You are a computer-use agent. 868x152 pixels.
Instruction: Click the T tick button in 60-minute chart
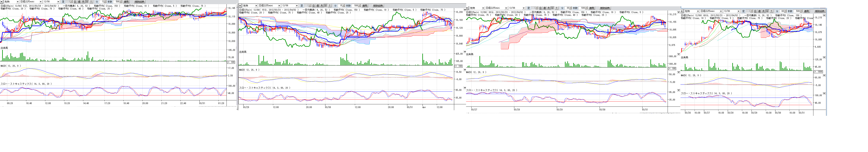pos(771,11)
